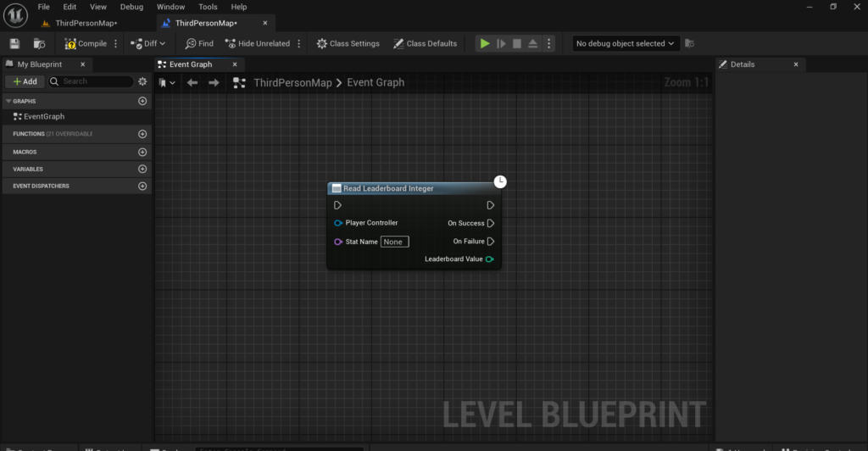This screenshot has width=868, height=451.
Task: Add a new function with plus icon
Action: click(x=142, y=134)
